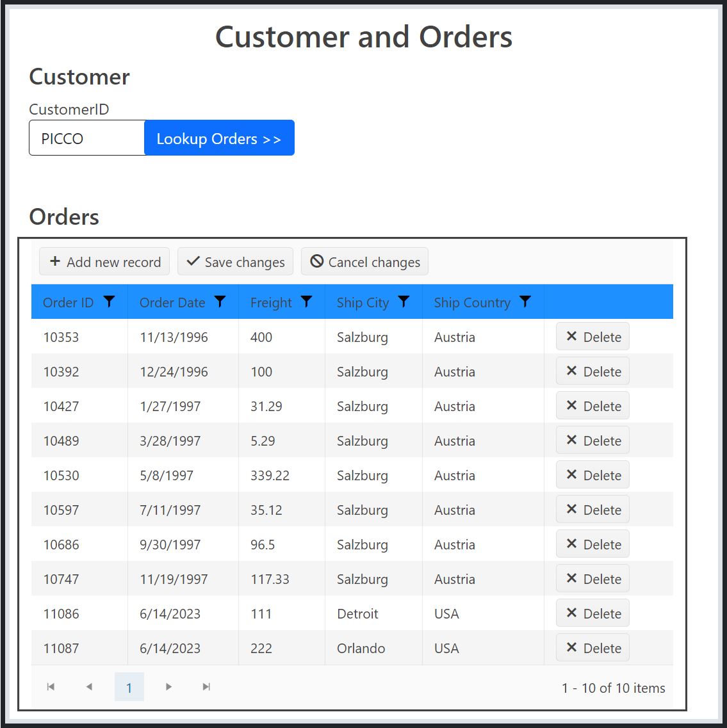
Task: Click Lookup Orders >> button
Action: [x=219, y=138]
